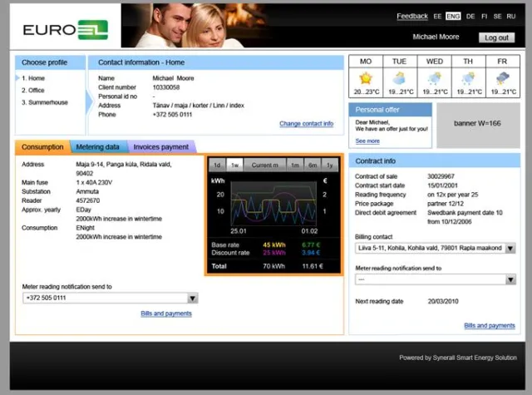532x395 pixels.
Task: Select 1d chart time range
Action: [217, 165]
